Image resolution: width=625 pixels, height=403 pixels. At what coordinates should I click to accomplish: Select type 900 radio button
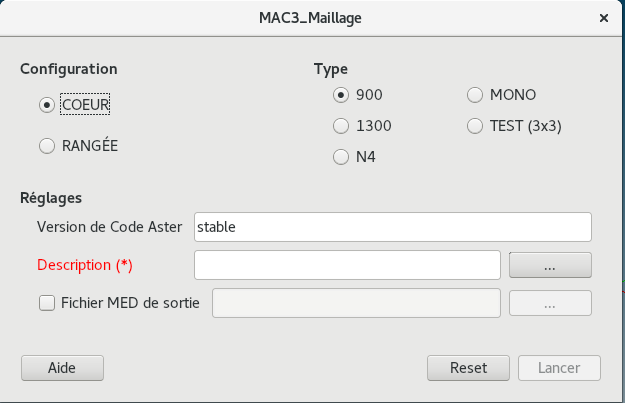[341, 95]
